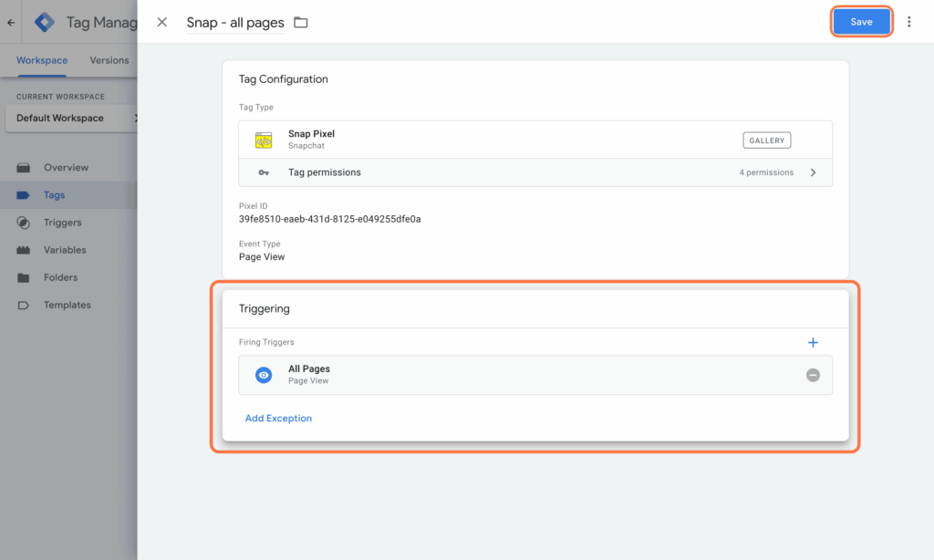The width and height of the screenshot is (934, 560).
Task: Switch to the Versions tab
Action: (x=109, y=60)
